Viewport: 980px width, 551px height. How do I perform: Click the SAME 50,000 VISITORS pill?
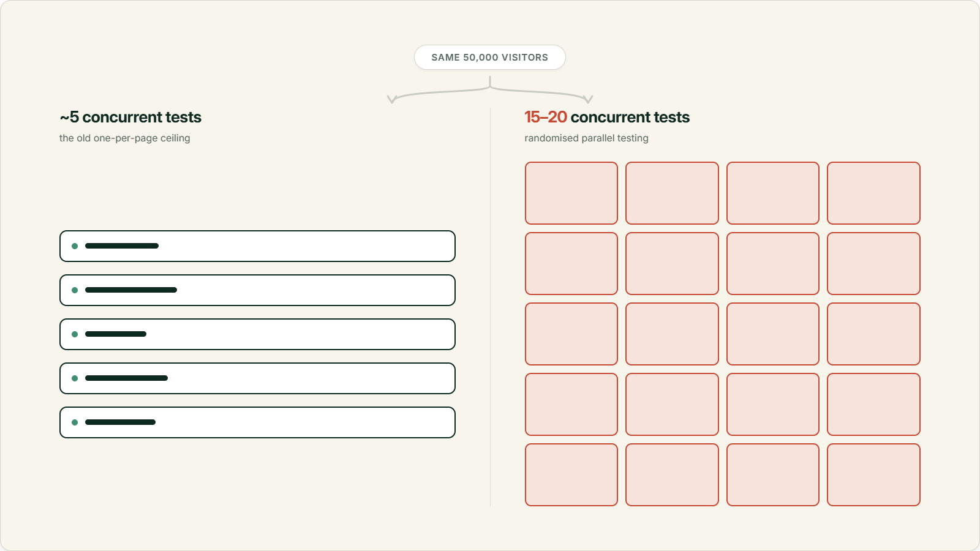pyautogui.click(x=489, y=57)
